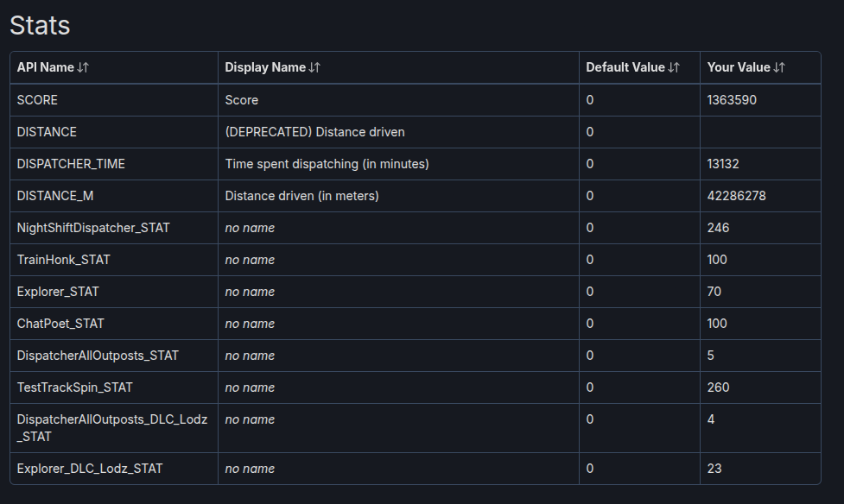Sort table by Your Value icon
The width and height of the screenshot is (844, 504).
coord(780,67)
